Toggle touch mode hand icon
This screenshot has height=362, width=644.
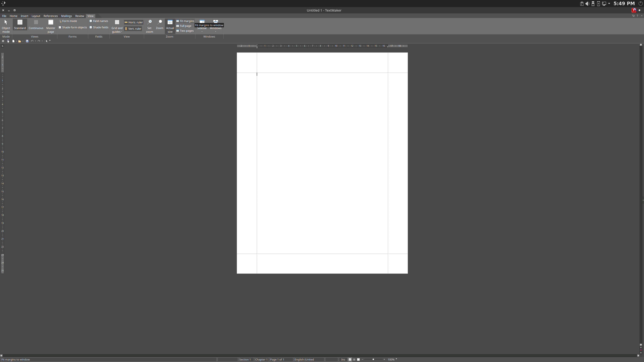click(8, 41)
